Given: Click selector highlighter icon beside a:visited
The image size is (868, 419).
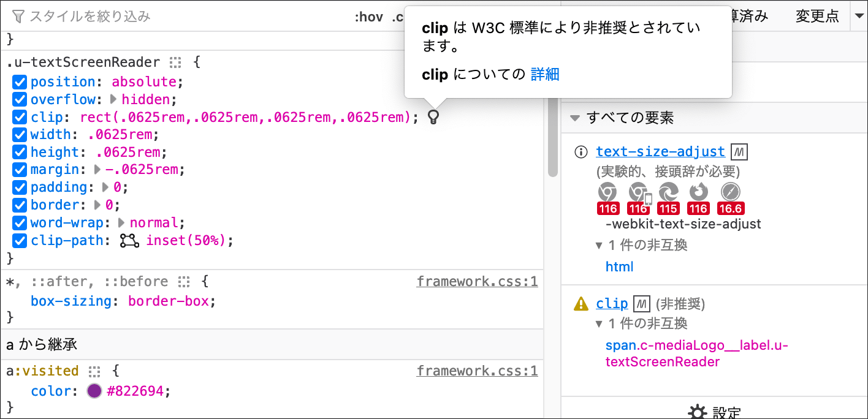Looking at the screenshot, I should 94,371.
